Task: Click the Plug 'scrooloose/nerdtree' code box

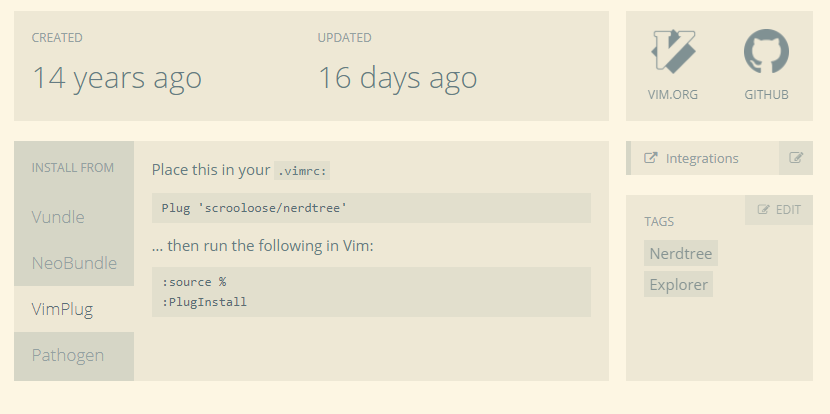Action: click(x=371, y=208)
